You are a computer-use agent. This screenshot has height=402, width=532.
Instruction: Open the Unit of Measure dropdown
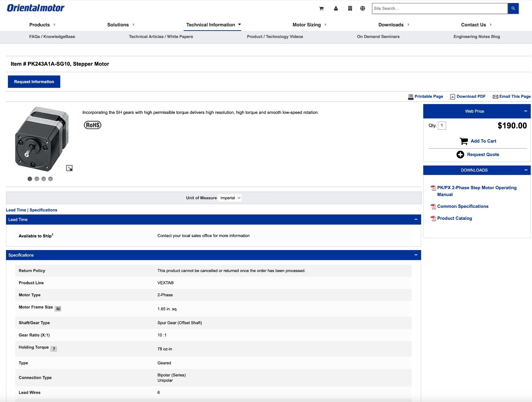tap(230, 198)
